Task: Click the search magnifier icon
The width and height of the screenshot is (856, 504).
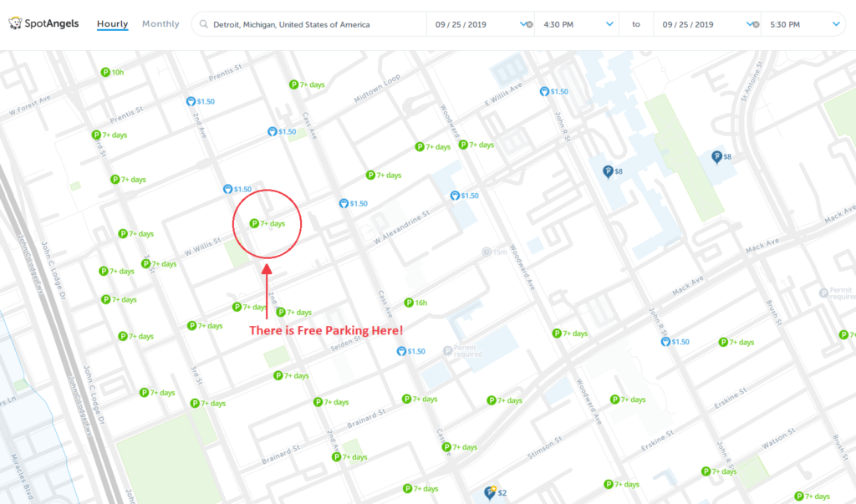Action: click(x=202, y=24)
